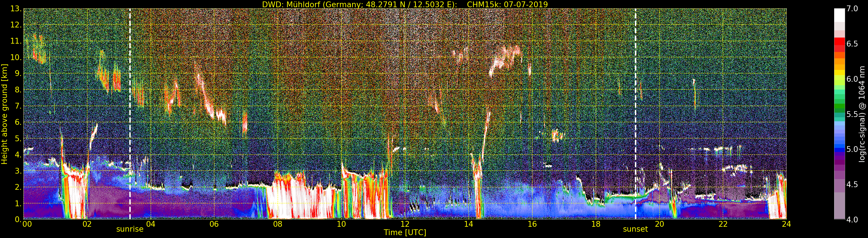Image resolution: width=868 pixels, height=238 pixels.
Task: Click the time axis tick label '04'
Action: tap(151, 224)
